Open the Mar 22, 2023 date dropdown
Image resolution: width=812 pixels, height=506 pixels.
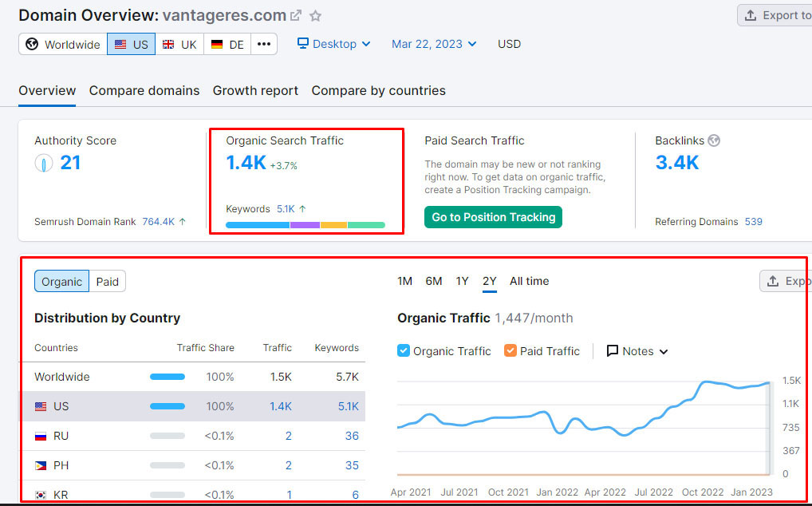434,44
